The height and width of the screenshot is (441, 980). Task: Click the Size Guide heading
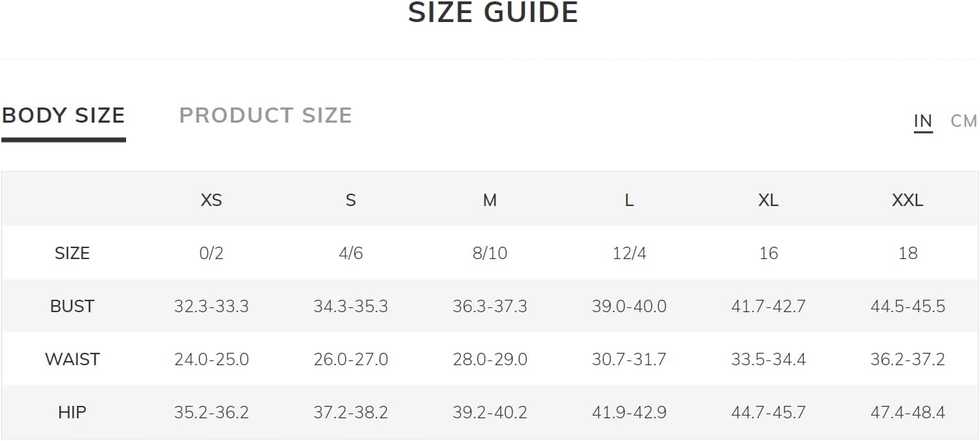[493, 13]
